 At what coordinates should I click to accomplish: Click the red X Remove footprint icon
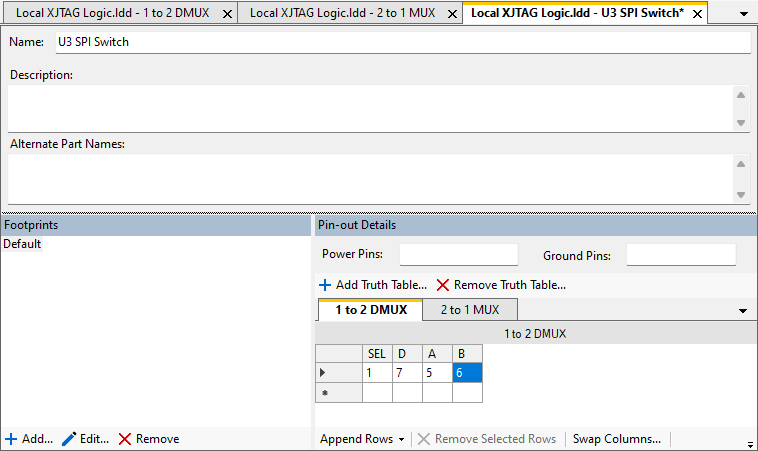pos(125,439)
